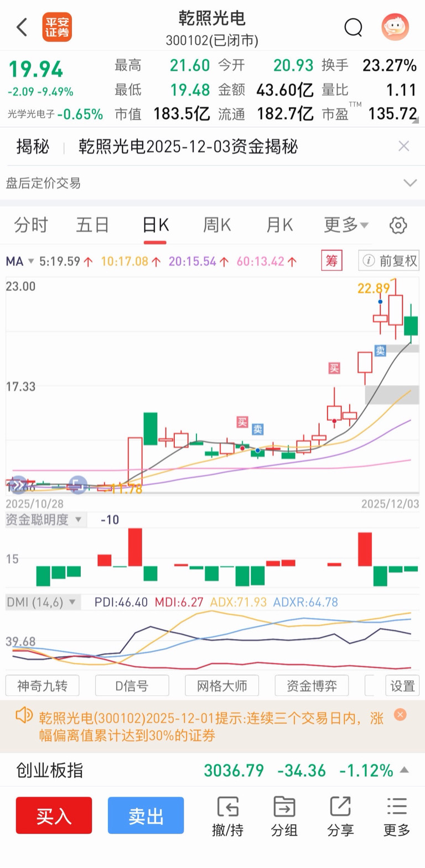Open the MA indicator dropdown

point(20,261)
